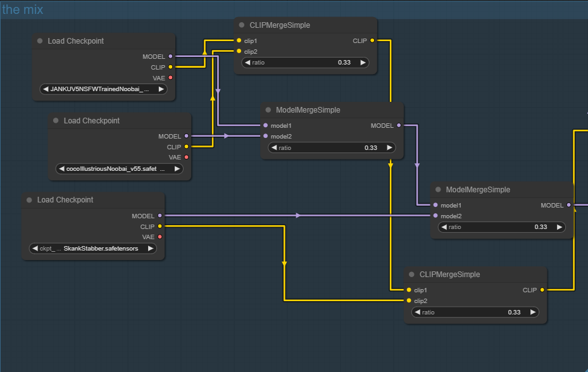
Task: Open the SkankStabber.safetensors checkpoint dropdown
Action: 92,249
